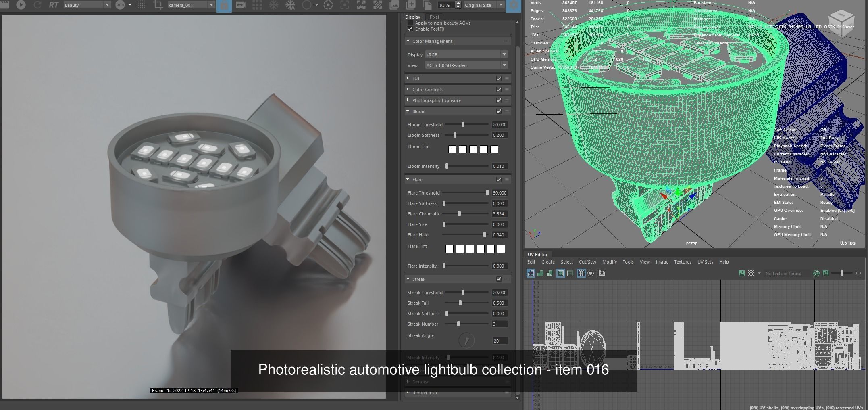Open the UV Sets menu in UV Editor
868x410 pixels.
coord(705,262)
